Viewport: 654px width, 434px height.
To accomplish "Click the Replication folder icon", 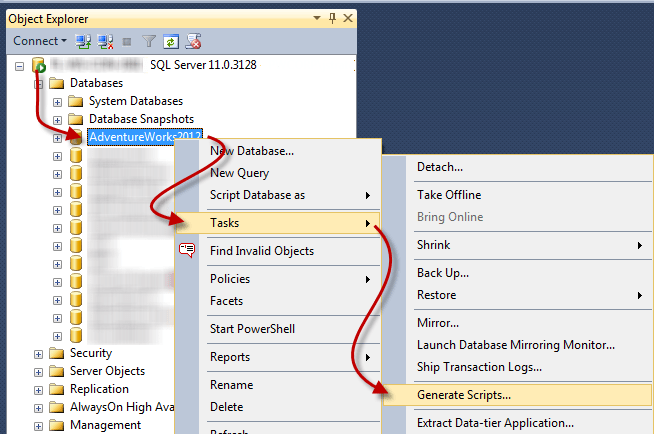I will point(56,389).
